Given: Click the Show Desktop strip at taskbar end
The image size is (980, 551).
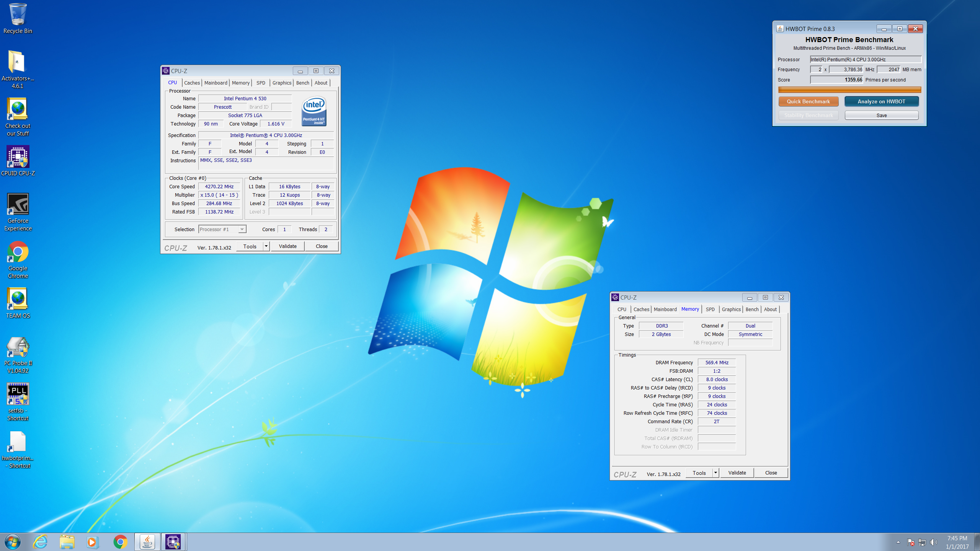Looking at the screenshot, I should (977, 542).
